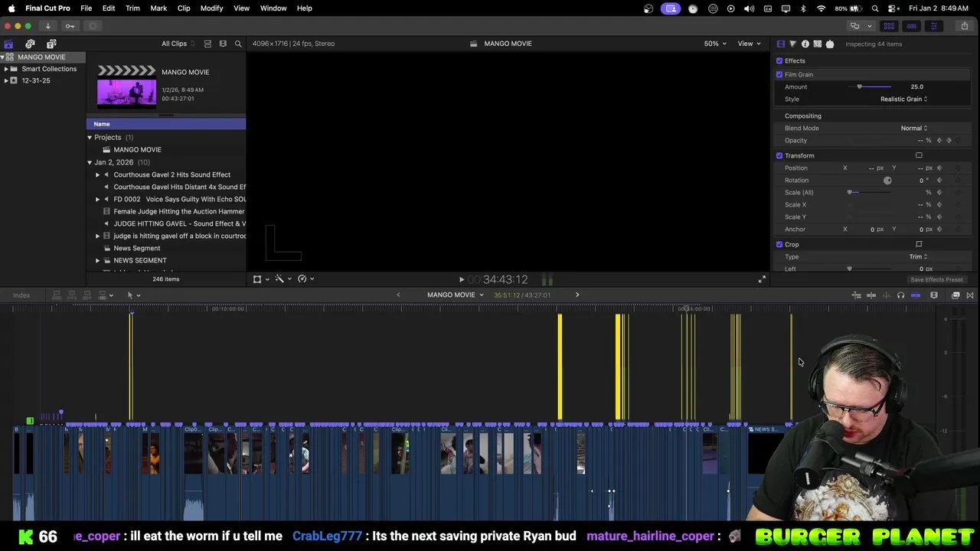Open the viewer View options dropdown
The height and width of the screenshot is (551, 980).
(x=748, y=44)
